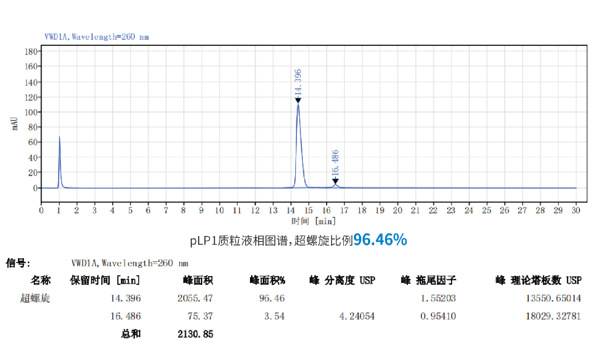The height and width of the screenshot is (364, 597).
Task: Click the 时间 [min] axis label
Action: (313, 221)
